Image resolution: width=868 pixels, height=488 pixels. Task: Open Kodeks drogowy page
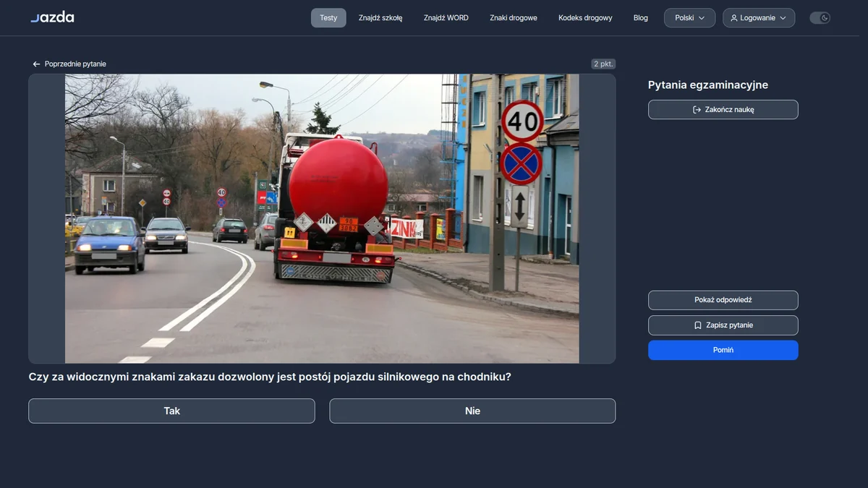[x=585, y=18]
